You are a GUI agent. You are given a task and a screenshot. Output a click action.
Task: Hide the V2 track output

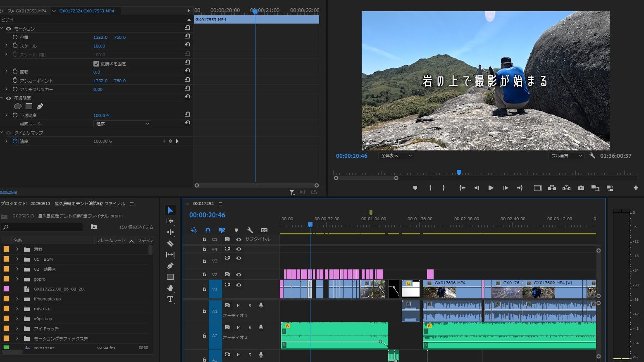239,274
